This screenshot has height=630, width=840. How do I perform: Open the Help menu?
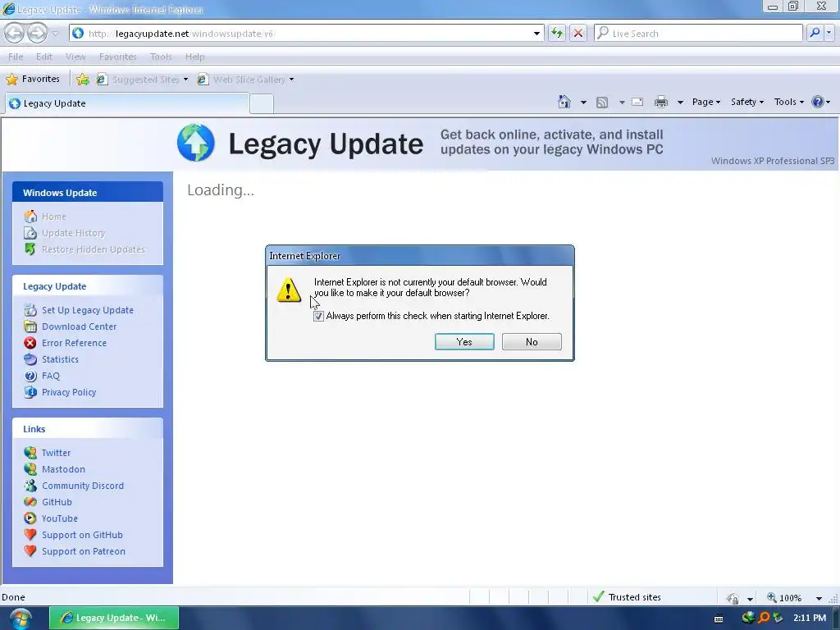pos(195,57)
